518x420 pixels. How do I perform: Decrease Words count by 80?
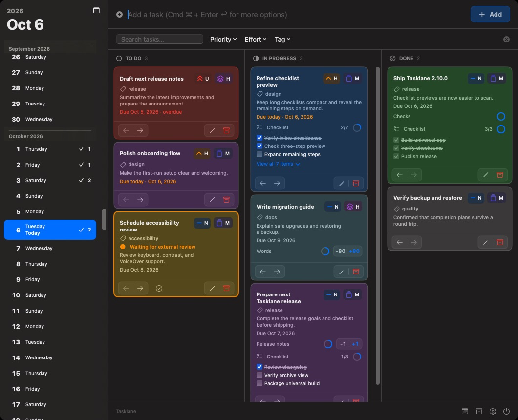340,252
